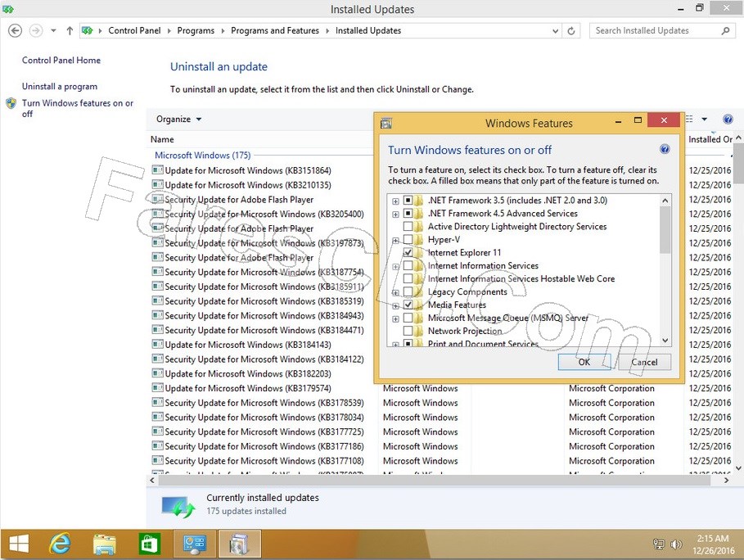Toggle .NET Framework 3.5 checkbox
The height and width of the screenshot is (560, 744).
[408, 201]
